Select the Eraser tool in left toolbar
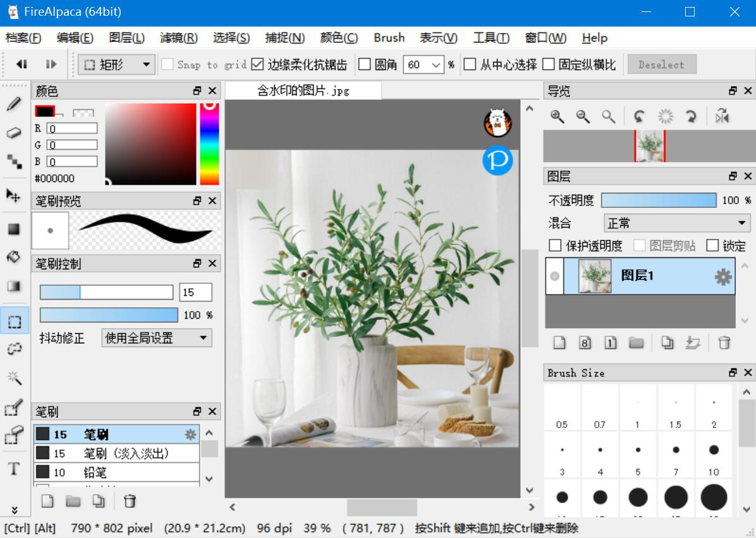The image size is (756, 538). click(x=14, y=133)
